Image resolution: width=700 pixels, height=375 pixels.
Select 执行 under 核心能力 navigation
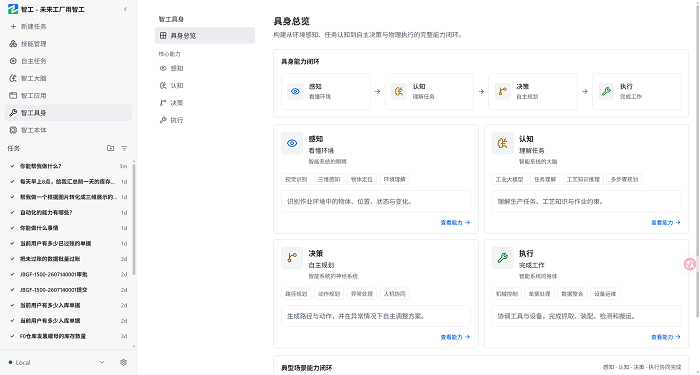205,120
